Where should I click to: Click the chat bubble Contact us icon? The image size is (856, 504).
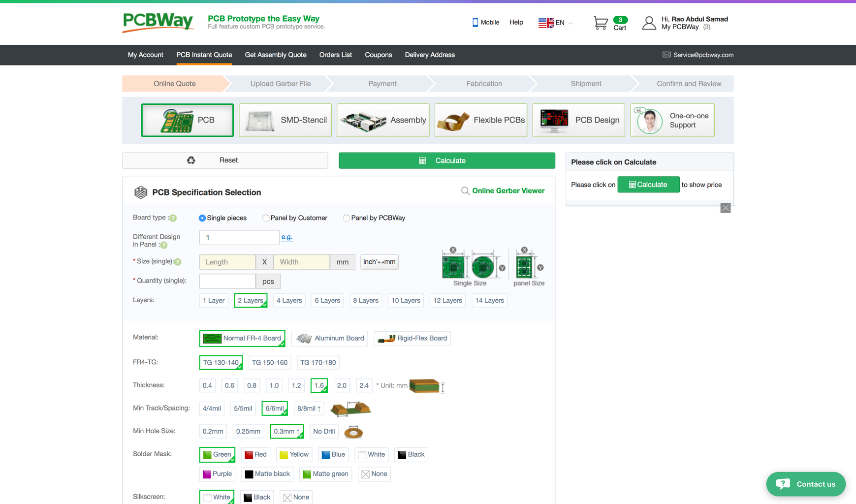pos(783,484)
